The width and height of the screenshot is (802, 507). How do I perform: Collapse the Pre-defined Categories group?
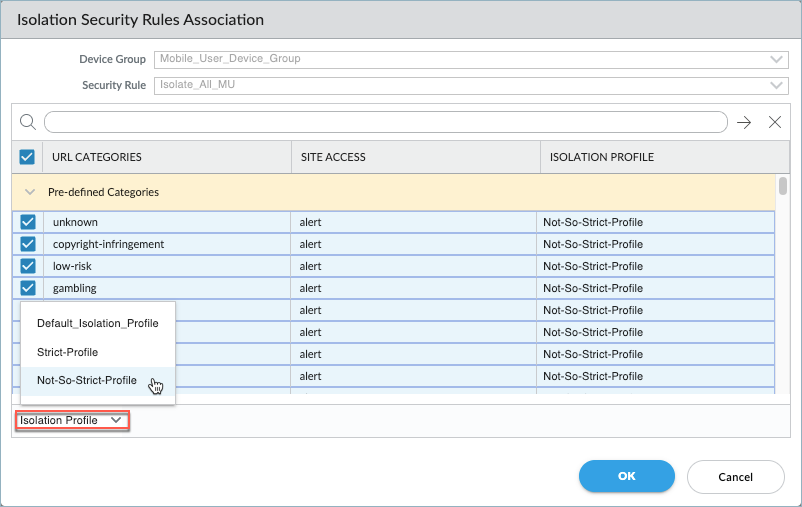tap(30, 192)
